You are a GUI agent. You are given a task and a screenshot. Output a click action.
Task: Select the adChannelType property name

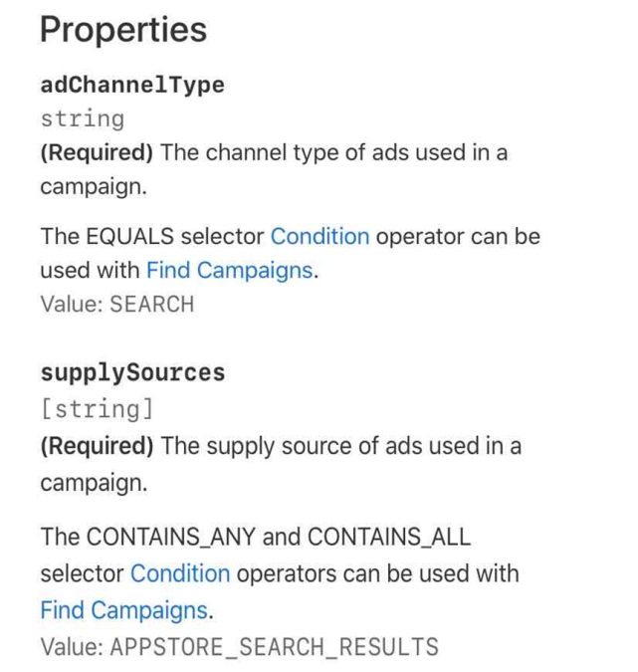132,85
